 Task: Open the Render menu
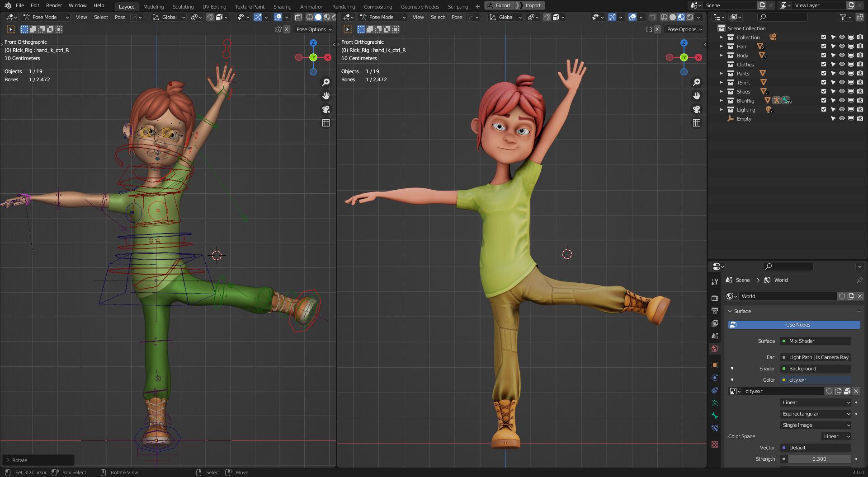pyautogui.click(x=54, y=5)
